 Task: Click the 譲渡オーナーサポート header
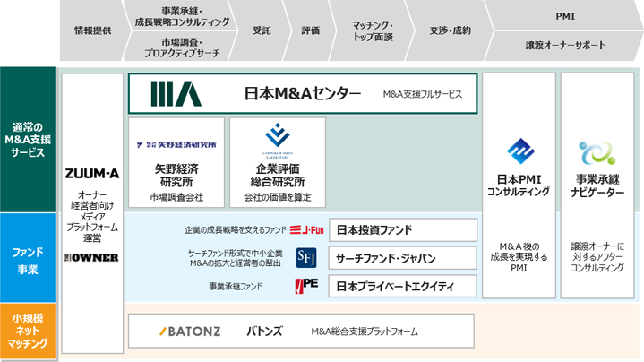point(565,45)
